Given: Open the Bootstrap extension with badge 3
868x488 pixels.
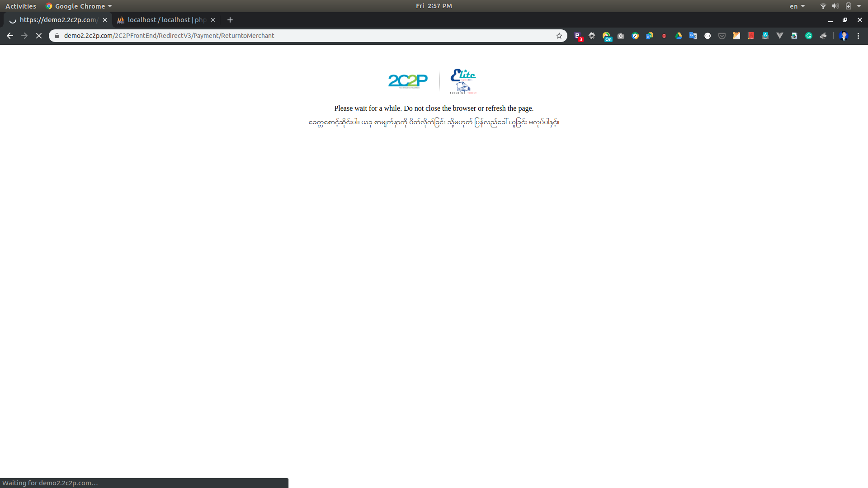Looking at the screenshot, I should click(x=578, y=36).
